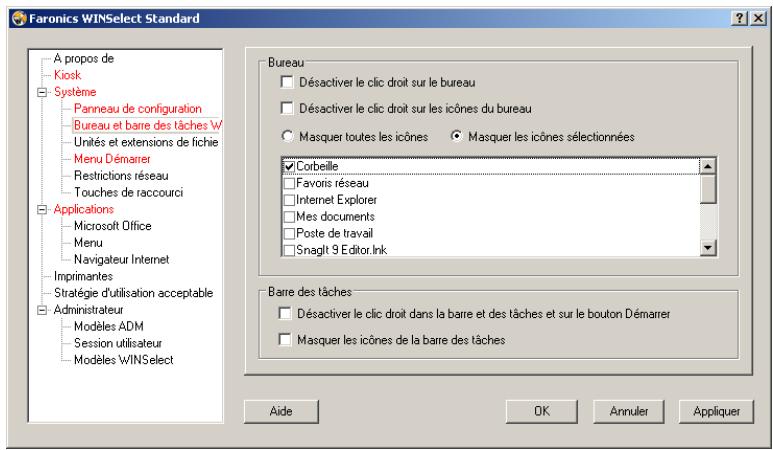
Task: Select Touches de raccourci tree item
Action: [x=128, y=192]
